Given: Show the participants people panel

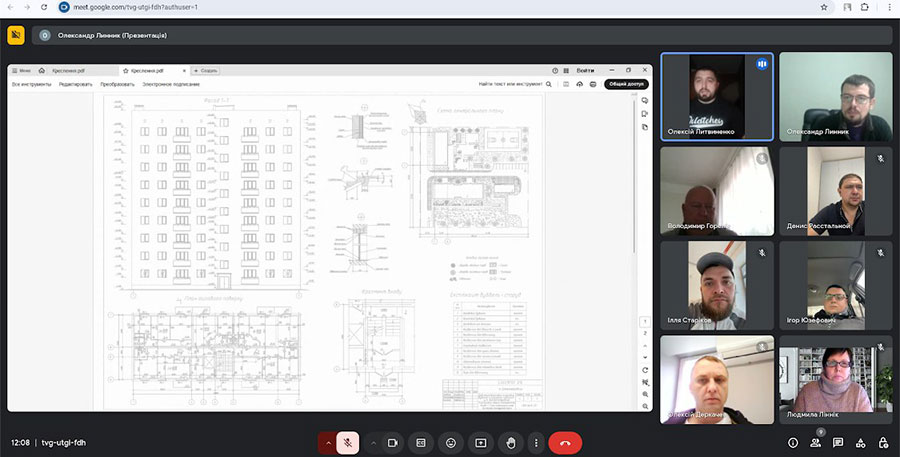Looking at the screenshot, I should point(816,442).
